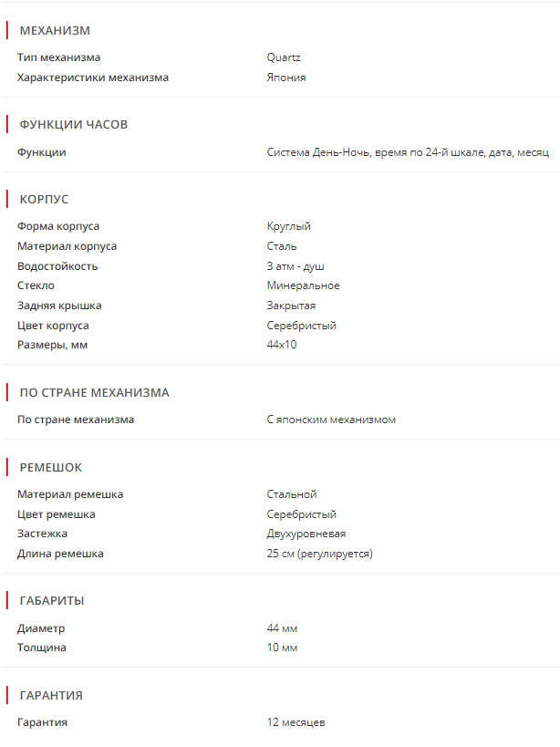The width and height of the screenshot is (560, 747).
Task: Click the 44x10 case size value
Action: pos(282,345)
